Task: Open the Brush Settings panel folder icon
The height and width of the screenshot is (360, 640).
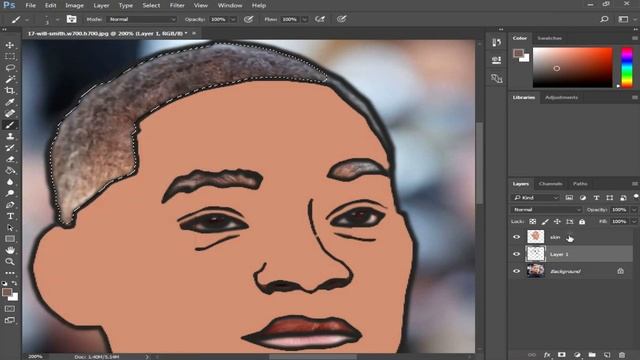Action: 71,19
